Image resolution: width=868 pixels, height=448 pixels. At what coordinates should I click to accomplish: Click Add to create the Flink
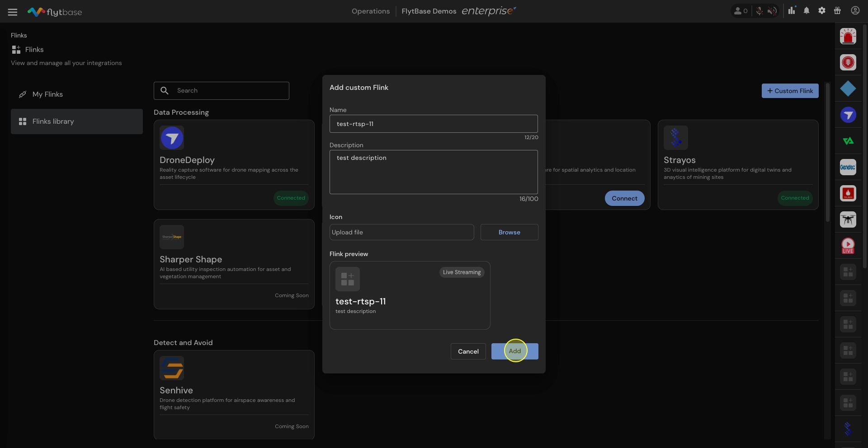click(x=514, y=351)
